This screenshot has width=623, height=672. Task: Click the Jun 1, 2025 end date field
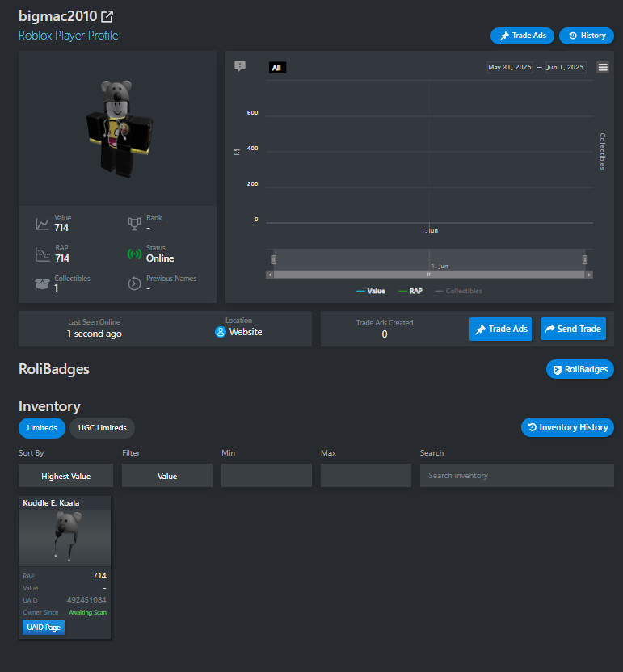565,67
